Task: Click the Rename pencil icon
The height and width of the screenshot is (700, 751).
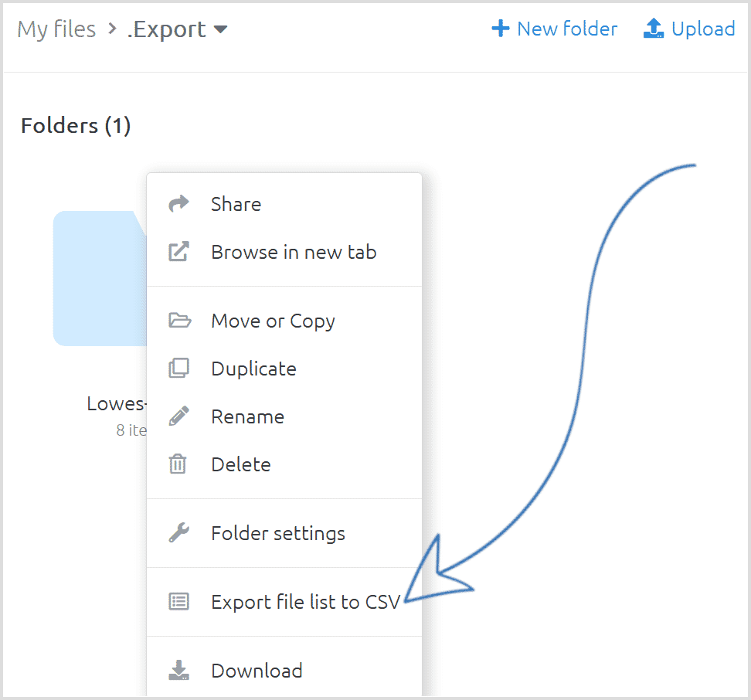Action: [178, 416]
